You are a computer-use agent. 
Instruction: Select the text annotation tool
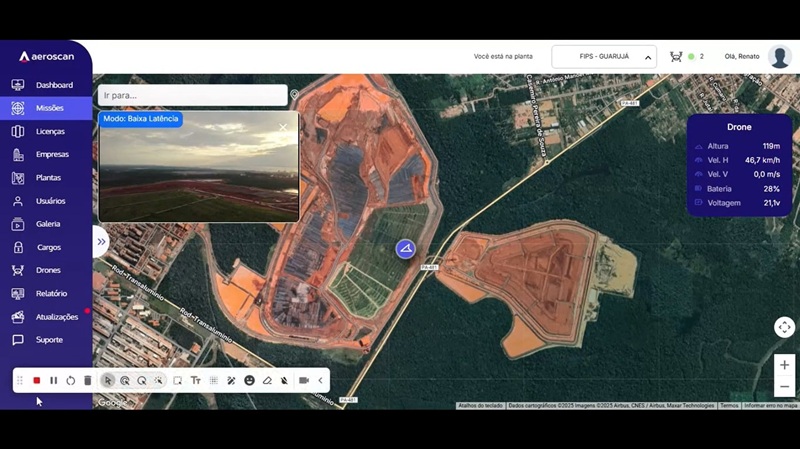(195, 381)
